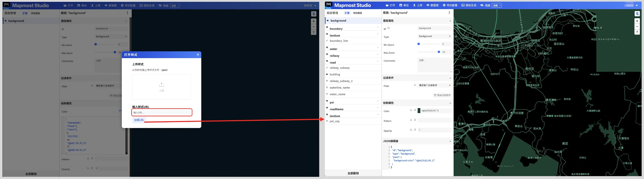The image size is (644, 179).
Task: Click the location search icon on Hong Kong map
Action: (x=637, y=14)
